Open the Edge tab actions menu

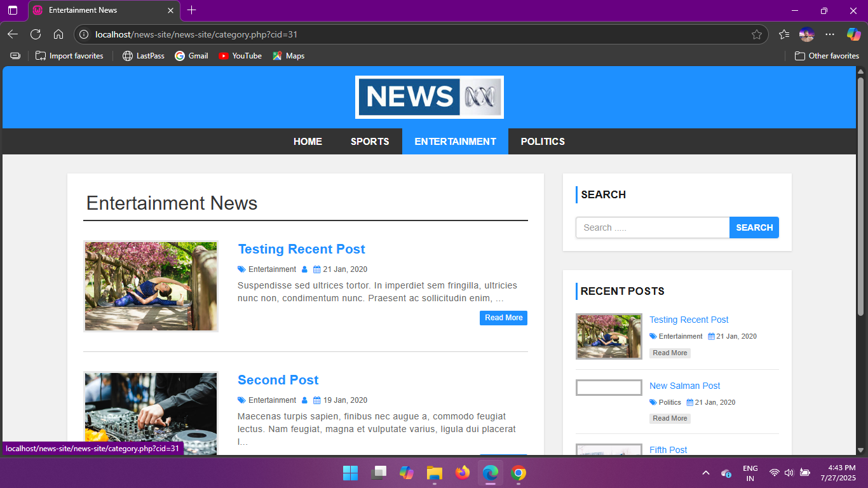13,10
